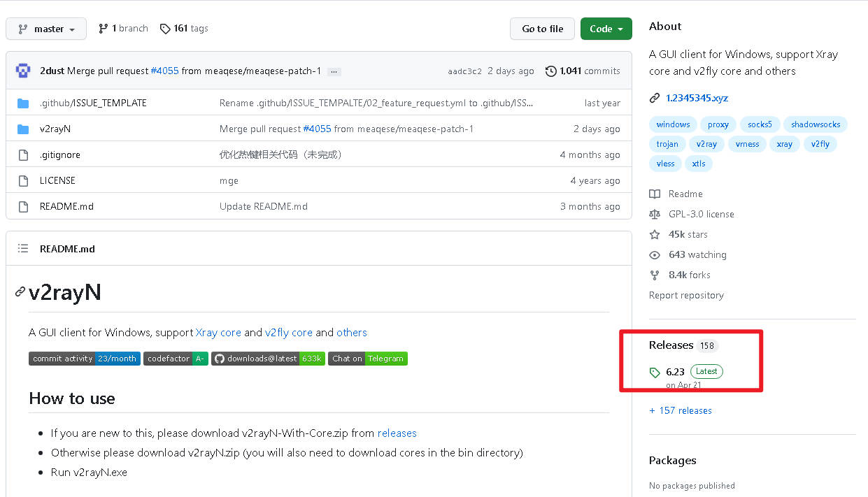View the 1 branch link
868x497 pixels.
coord(123,29)
